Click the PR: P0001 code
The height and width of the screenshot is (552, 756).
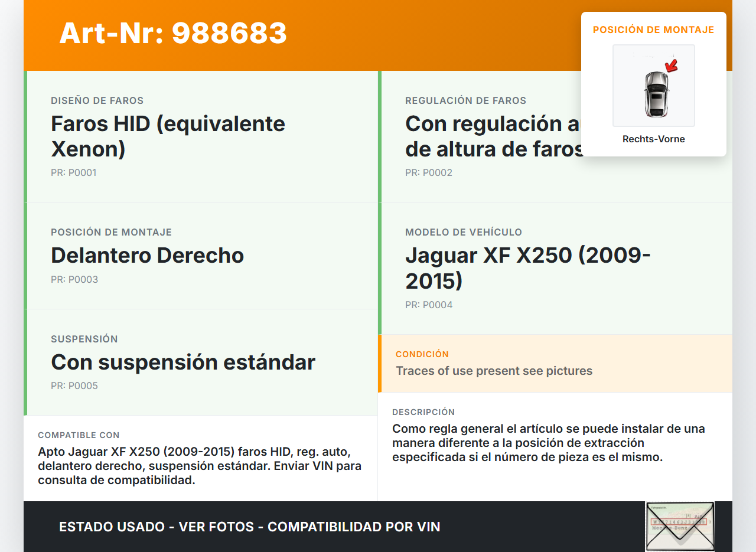[73, 173]
